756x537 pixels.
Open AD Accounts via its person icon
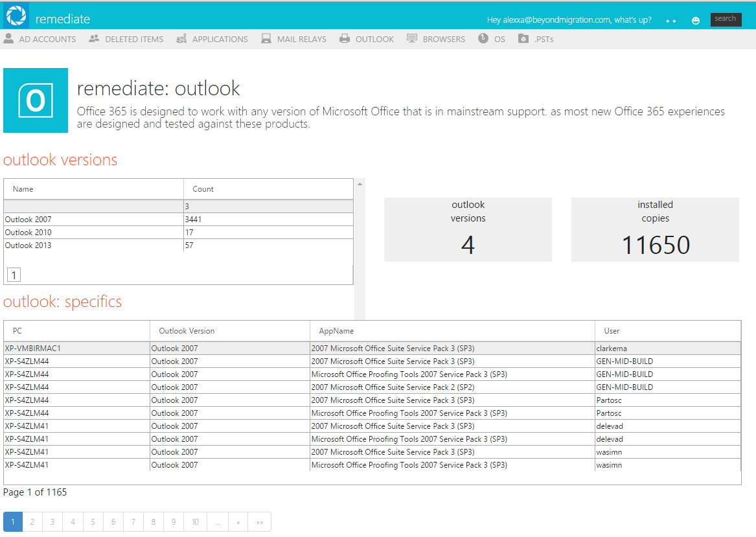pyautogui.click(x=8, y=39)
